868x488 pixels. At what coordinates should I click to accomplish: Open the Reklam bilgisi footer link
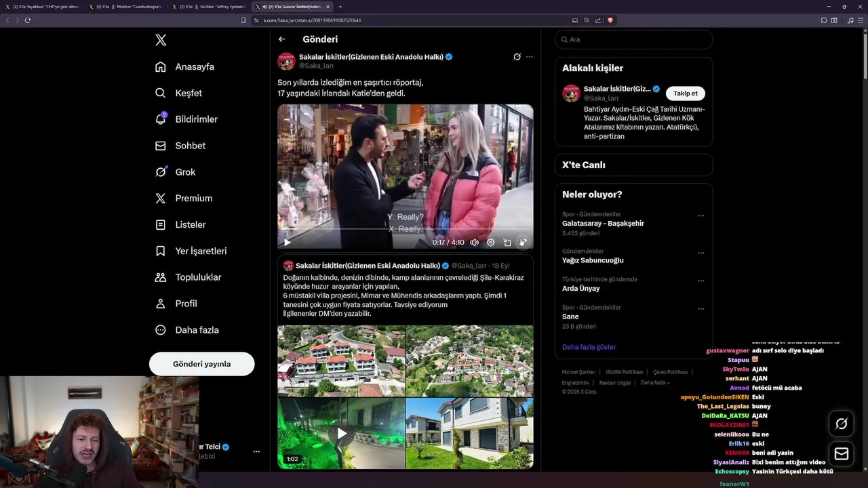614,383
